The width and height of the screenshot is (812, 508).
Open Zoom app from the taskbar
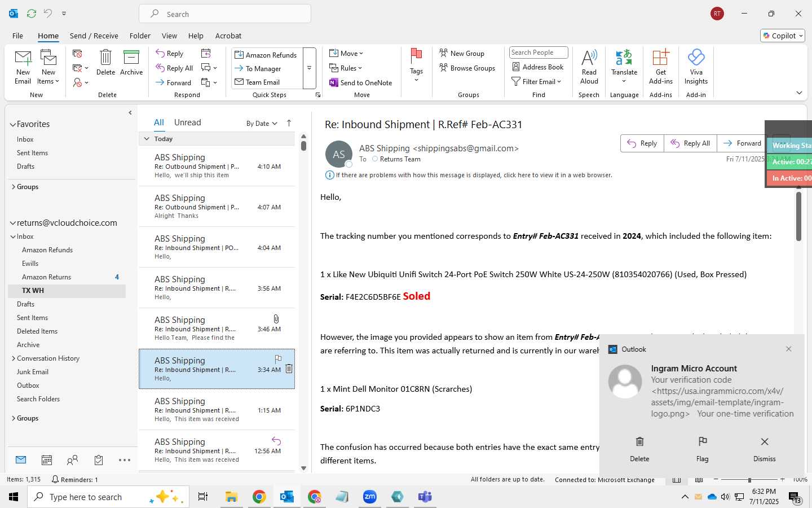[370, 497]
